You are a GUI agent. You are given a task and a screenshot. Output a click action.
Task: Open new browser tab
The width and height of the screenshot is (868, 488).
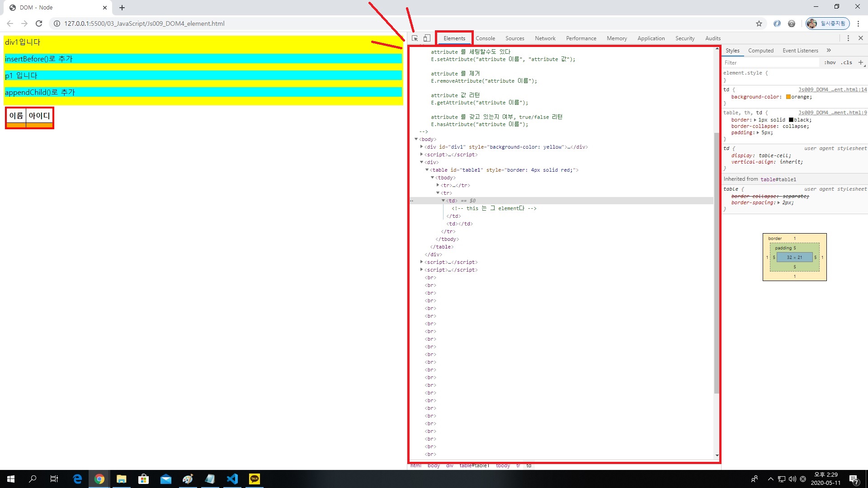click(x=122, y=8)
